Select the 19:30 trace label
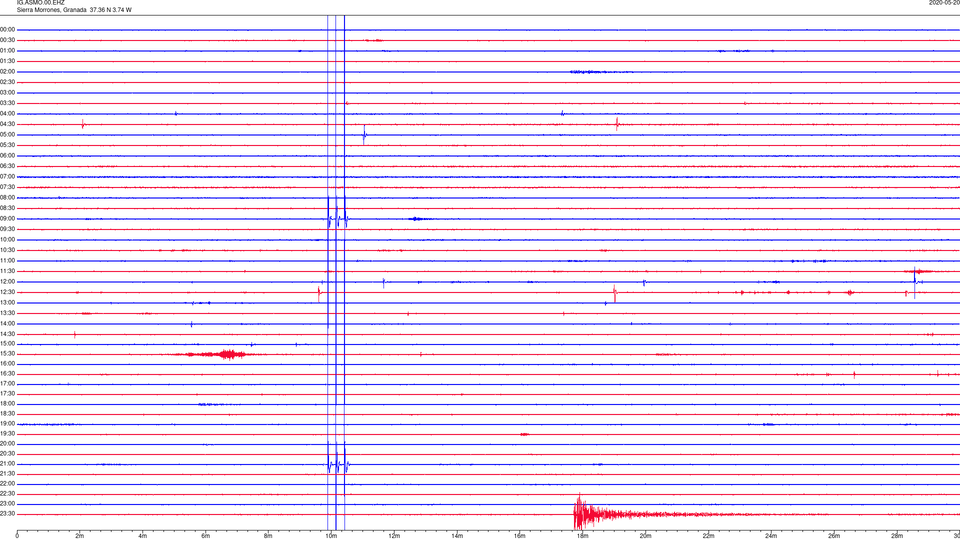The height and width of the screenshot is (540, 960). pos(7,433)
